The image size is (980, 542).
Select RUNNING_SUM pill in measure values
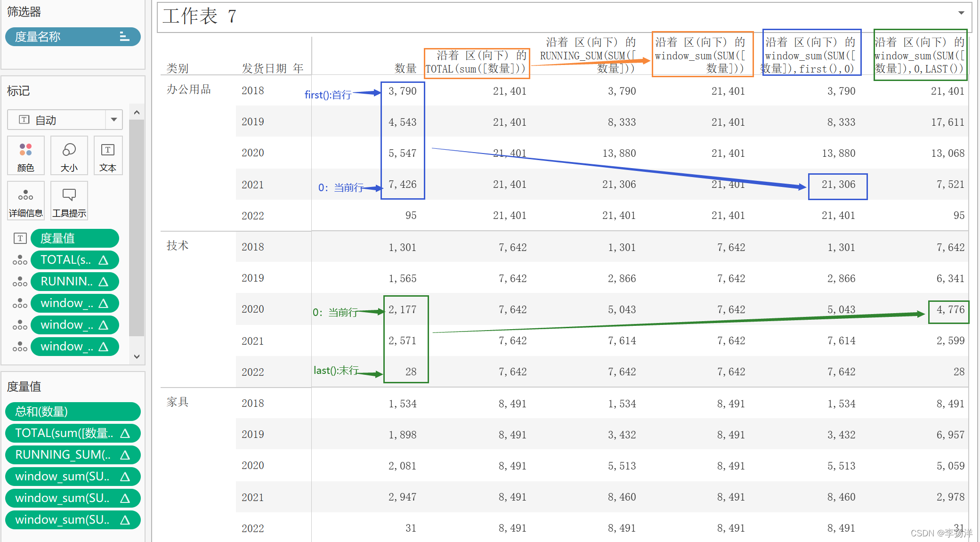(73, 455)
